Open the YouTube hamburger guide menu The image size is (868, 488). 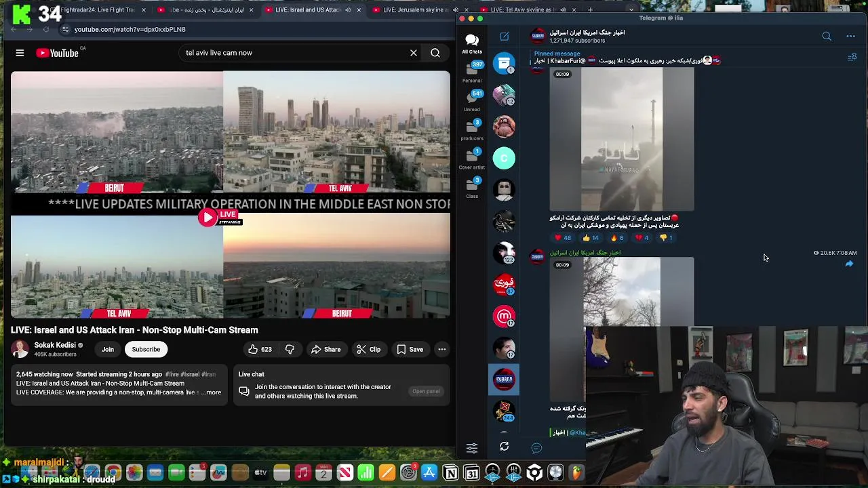[x=20, y=53]
